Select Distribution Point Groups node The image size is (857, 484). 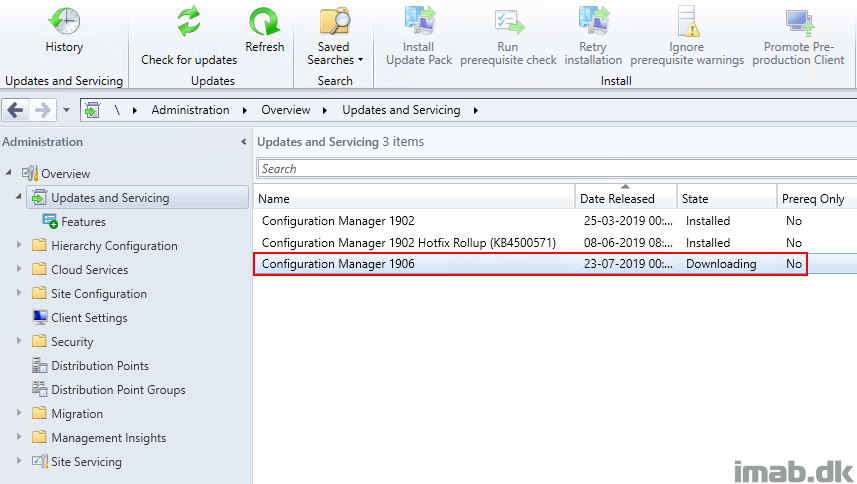pos(118,390)
